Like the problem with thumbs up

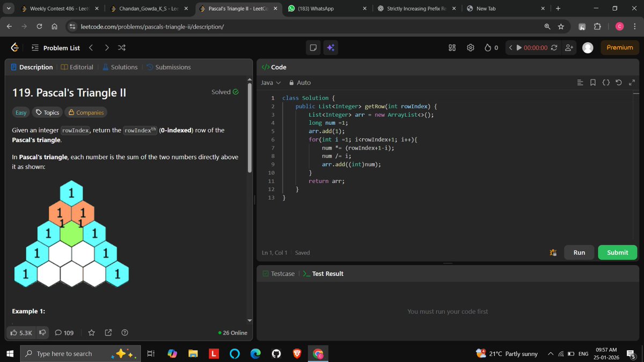(x=21, y=333)
